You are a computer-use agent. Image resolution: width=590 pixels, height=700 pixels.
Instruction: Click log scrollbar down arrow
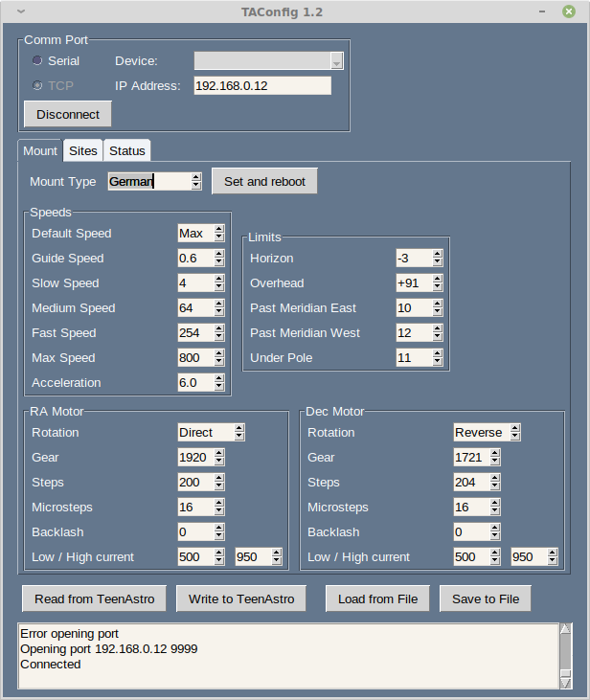point(565,684)
